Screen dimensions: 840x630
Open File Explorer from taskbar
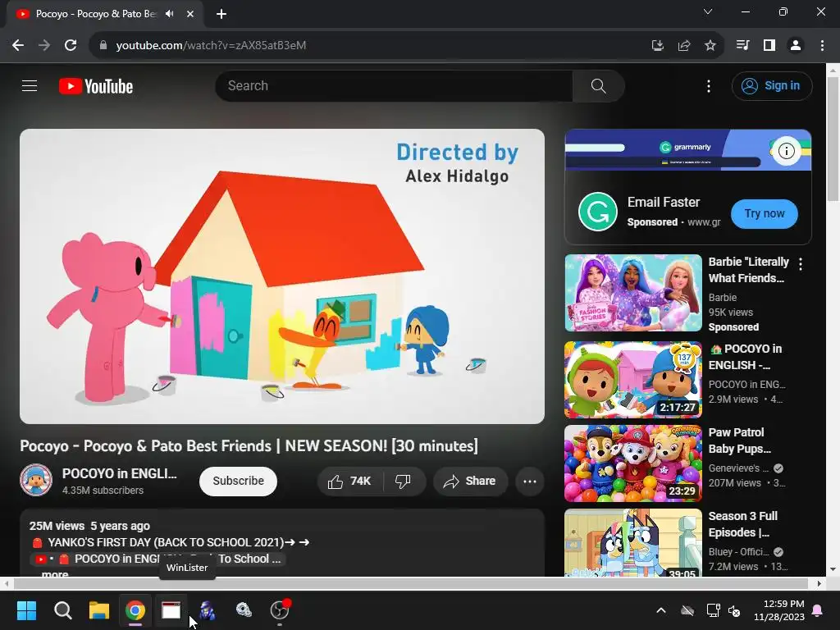tap(99, 610)
